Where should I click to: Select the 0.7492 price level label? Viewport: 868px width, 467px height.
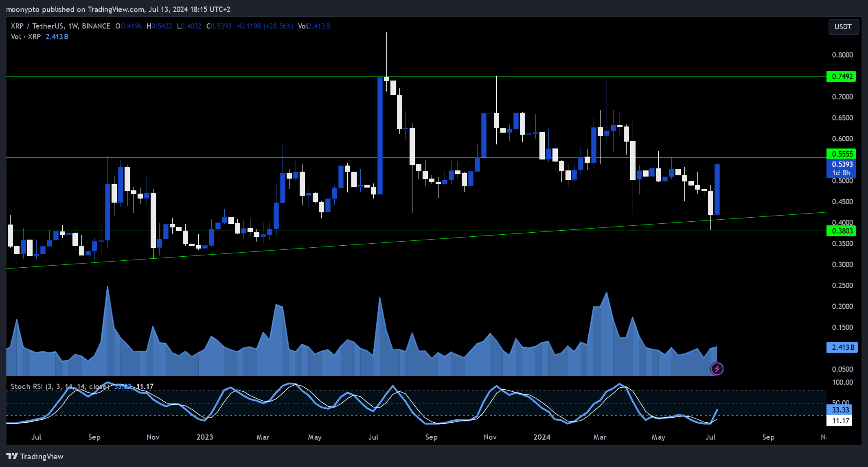(841, 76)
